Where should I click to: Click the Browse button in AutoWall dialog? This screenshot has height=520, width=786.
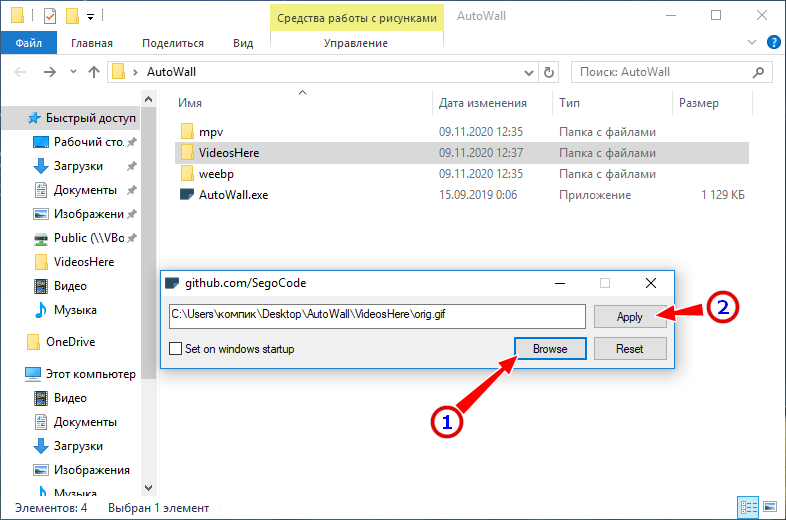tap(550, 349)
